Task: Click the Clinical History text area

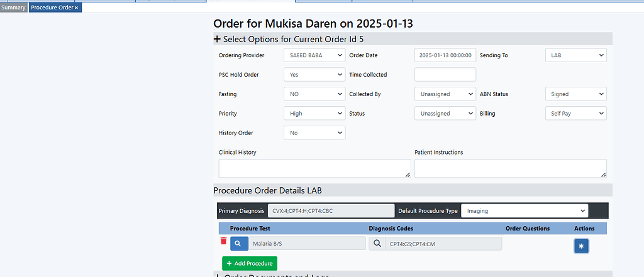Action: 314,168
